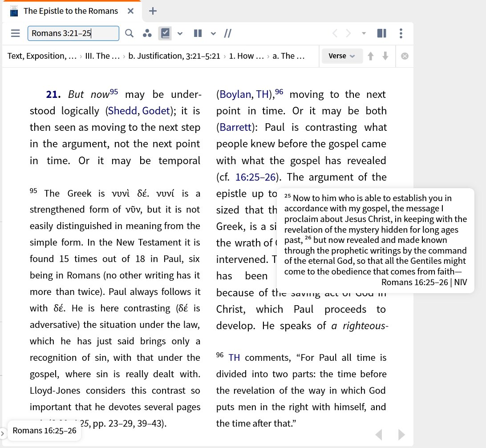The width and height of the screenshot is (486, 448).
Task: Open the navigation history dropdown arrow
Action: click(364, 33)
